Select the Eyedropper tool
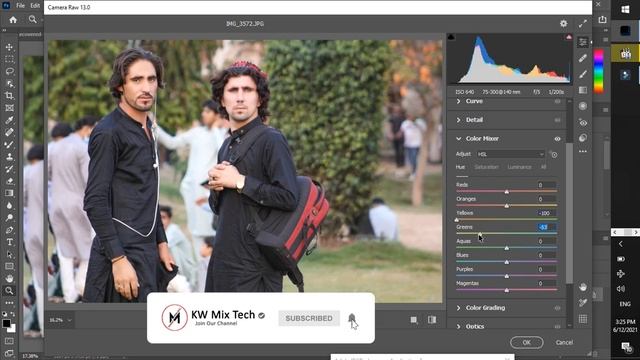 coord(9,120)
